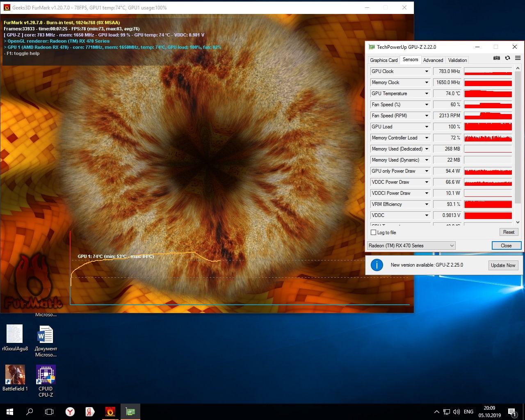Viewport: 525px width, 420px height.
Task: Click the GPU-Z refresh icon
Action: pyautogui.click(x=507, y=58)
